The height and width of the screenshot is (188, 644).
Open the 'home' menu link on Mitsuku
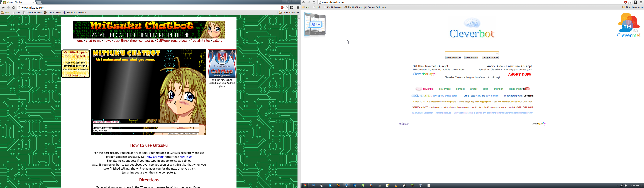(79, 41)
